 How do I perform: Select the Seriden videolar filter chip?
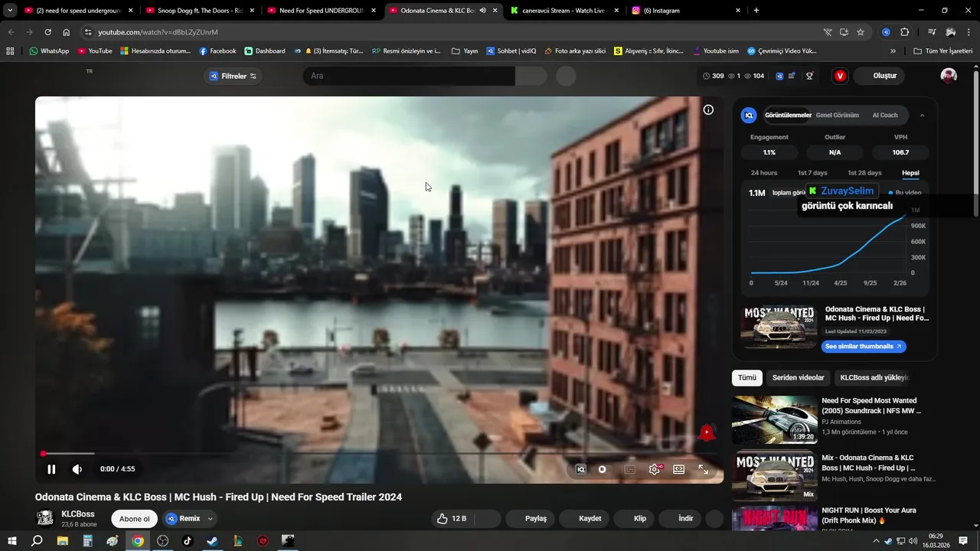click(798, 377)
